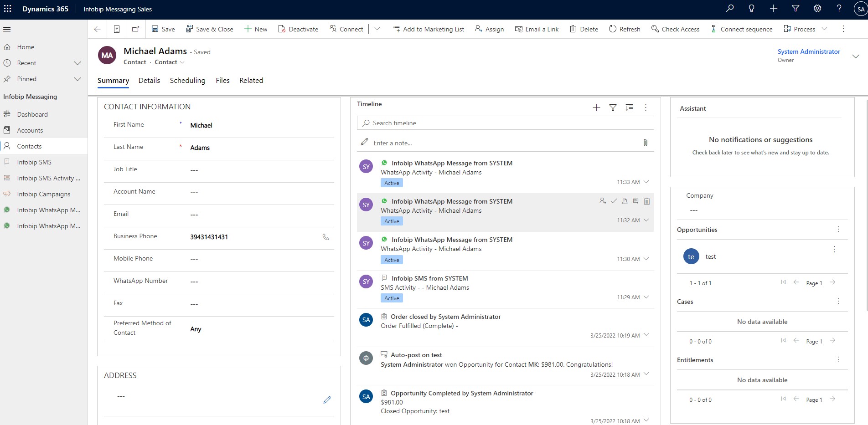The width and height of the screenshot is (868, 425).
Task: Open the Settings gear in top bar
Action: (x=817, y=9)
